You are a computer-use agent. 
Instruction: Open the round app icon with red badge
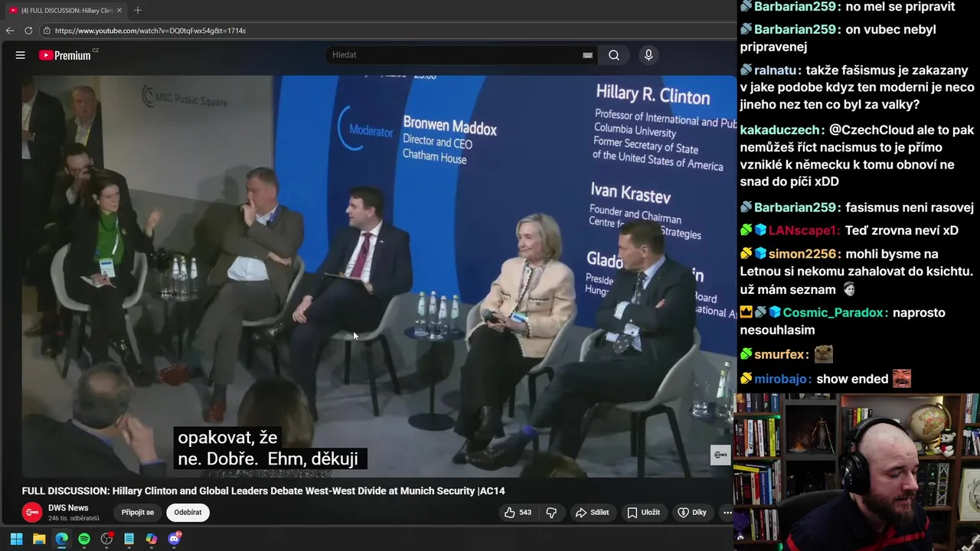pos(106,539)
